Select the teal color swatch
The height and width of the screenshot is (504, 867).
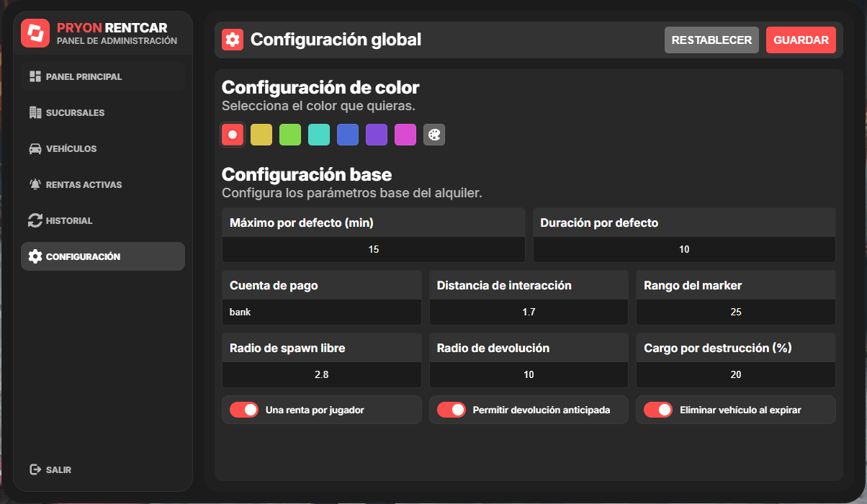[x=319, y=135]
